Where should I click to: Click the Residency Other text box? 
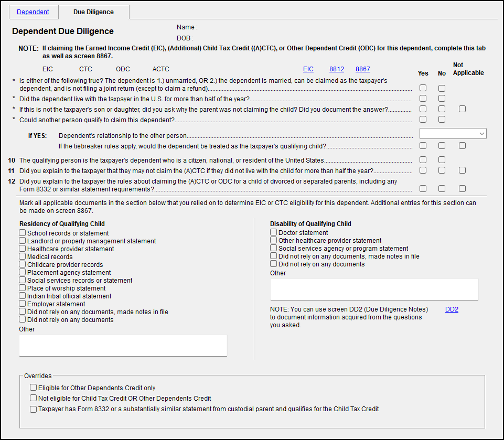[123, 346]
